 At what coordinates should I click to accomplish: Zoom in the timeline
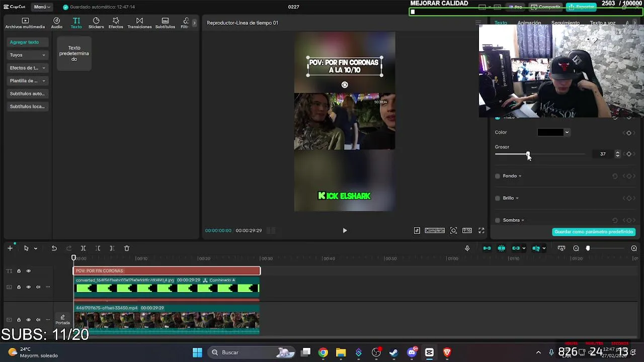coord(634,248)
